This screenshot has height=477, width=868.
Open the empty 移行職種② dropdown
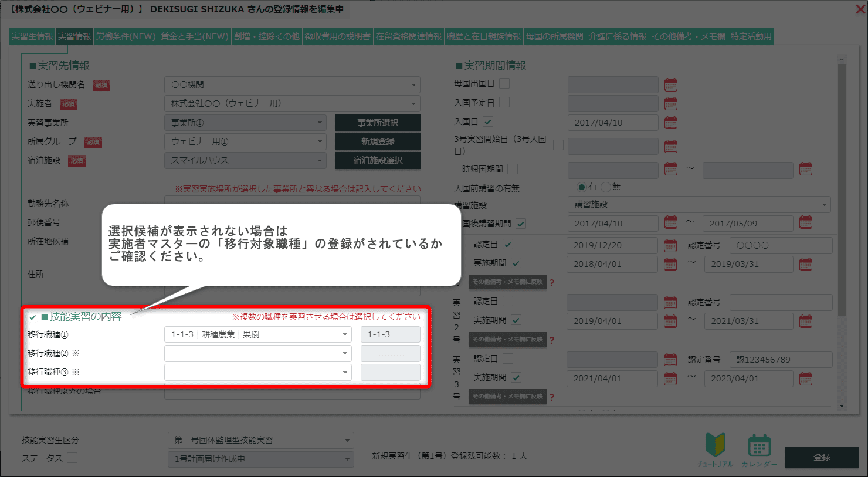point(258,353)
